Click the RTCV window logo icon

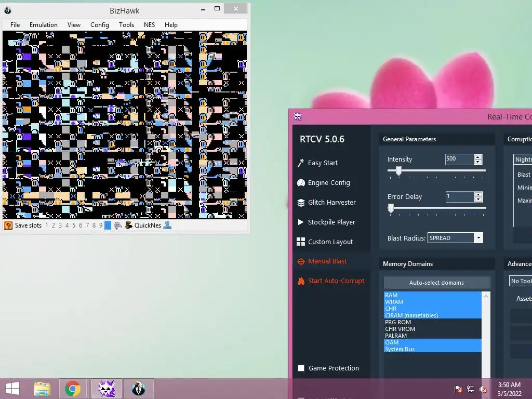[x=298, y=117]
